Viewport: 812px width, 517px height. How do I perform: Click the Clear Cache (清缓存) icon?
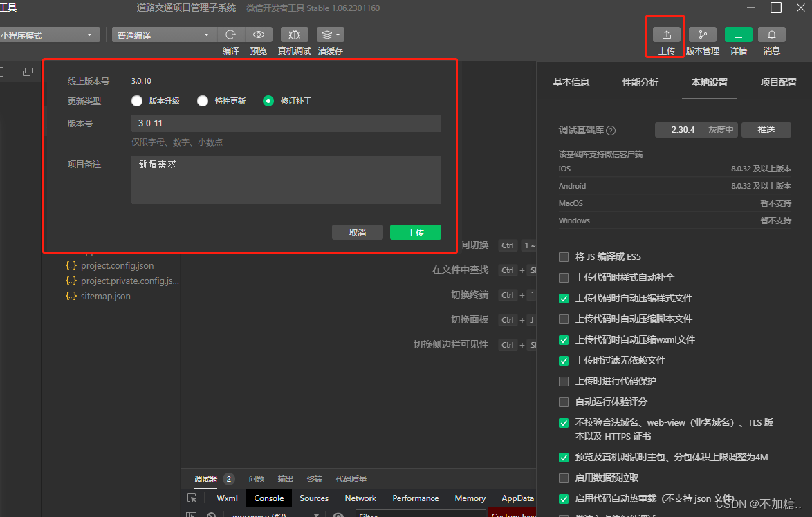[330, 35]
